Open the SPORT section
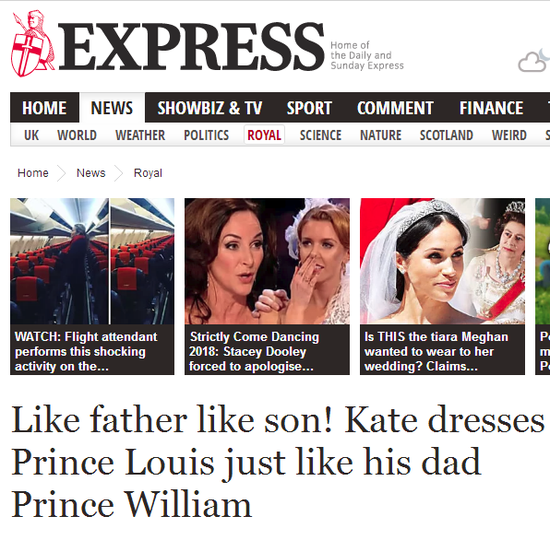The image size is (550, 540). pos(309,108)
